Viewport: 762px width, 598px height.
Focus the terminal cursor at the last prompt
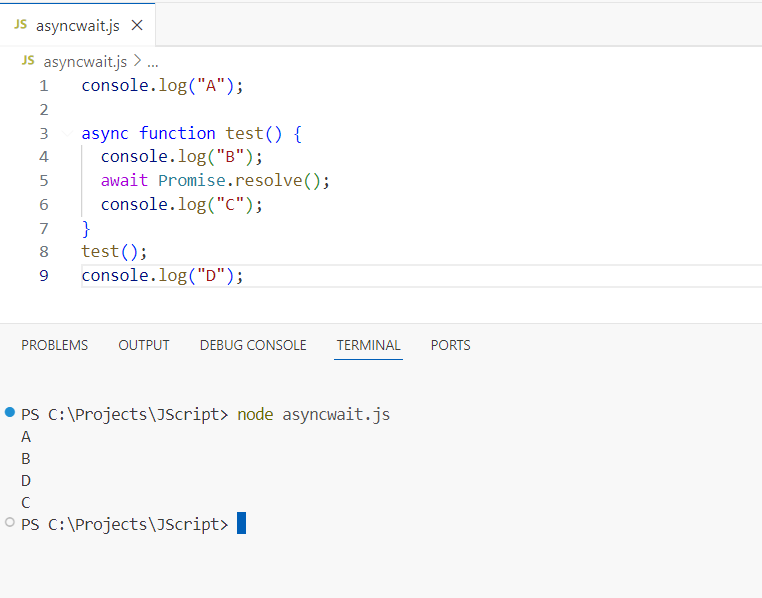(241, 523)
